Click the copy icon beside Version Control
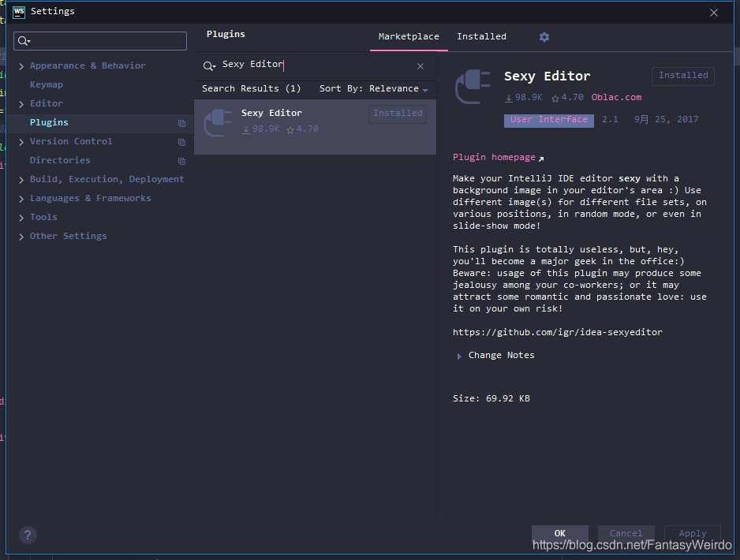 [181, 142]
